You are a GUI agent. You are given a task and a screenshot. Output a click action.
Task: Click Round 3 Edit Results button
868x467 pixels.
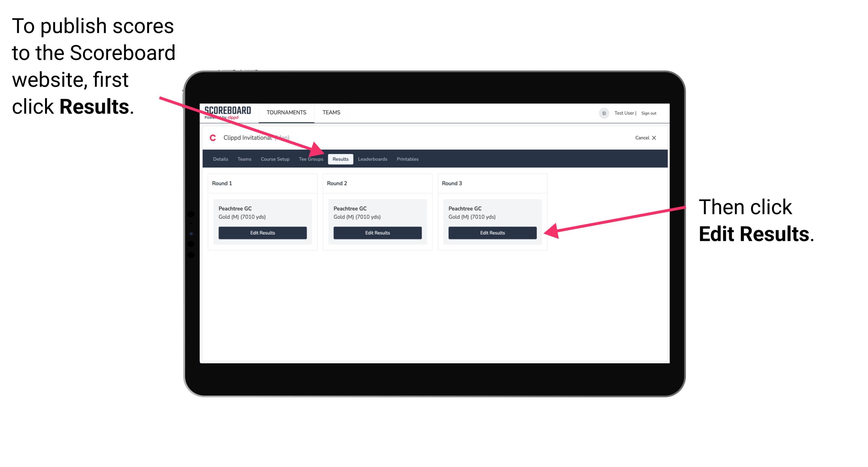click(492, 232)
